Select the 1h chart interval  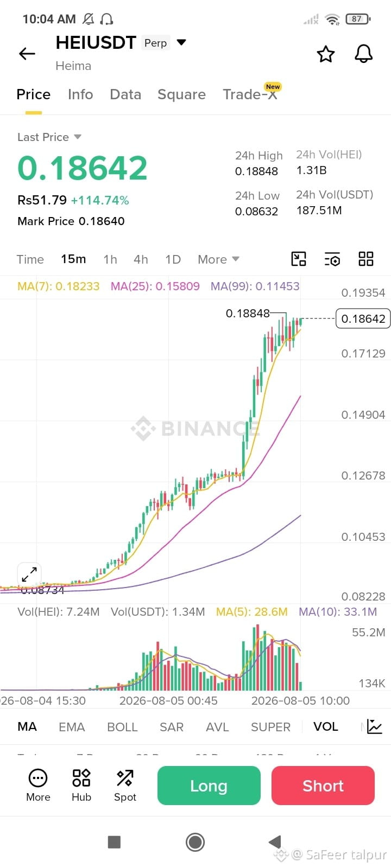(110, 259)
